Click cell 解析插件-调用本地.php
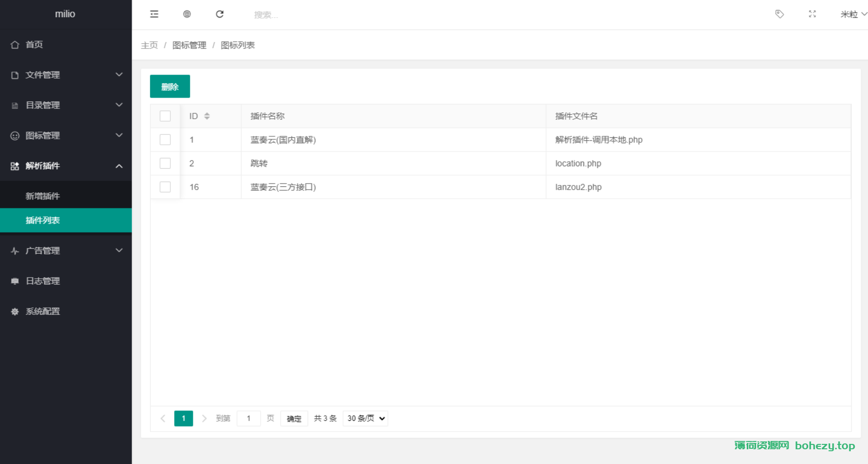The width and height of the screenshot is (868, 464). 599,140
